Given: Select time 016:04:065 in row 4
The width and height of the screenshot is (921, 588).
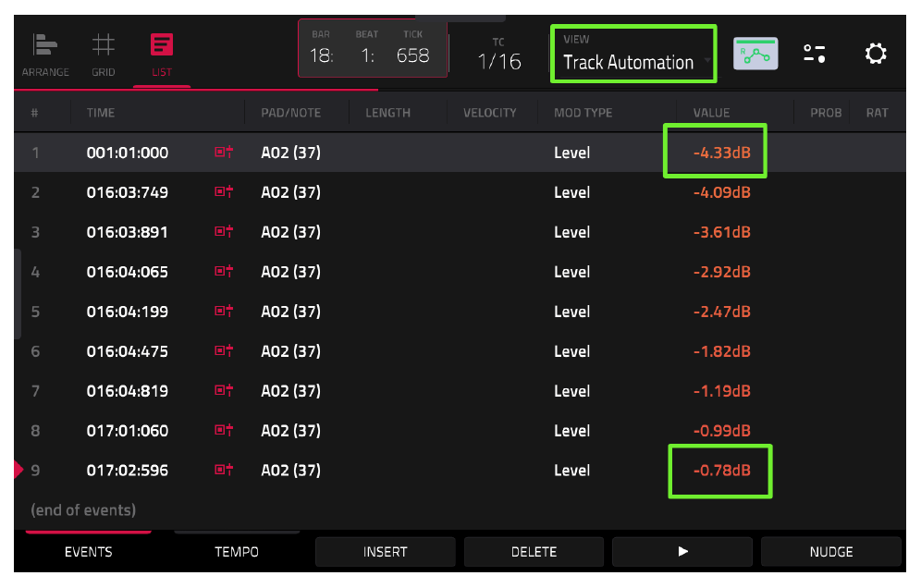Looking at the screenshot, I should (128, 272).
